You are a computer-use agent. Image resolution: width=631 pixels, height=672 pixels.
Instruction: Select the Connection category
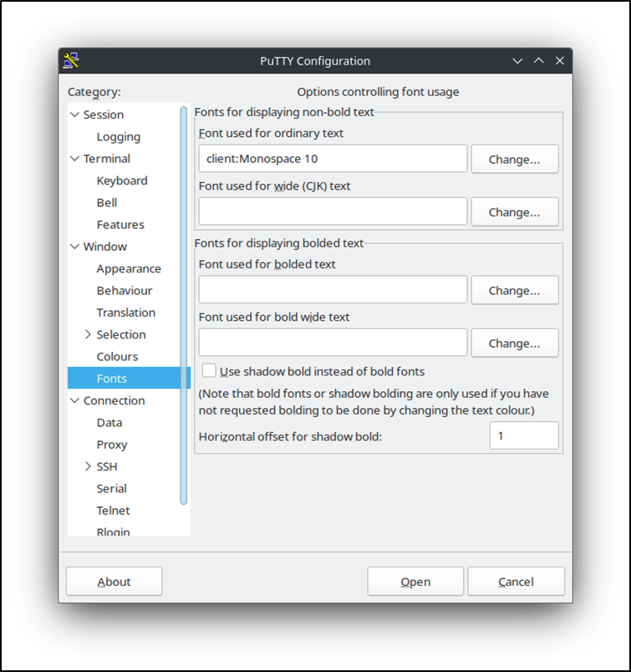[114, 400]
